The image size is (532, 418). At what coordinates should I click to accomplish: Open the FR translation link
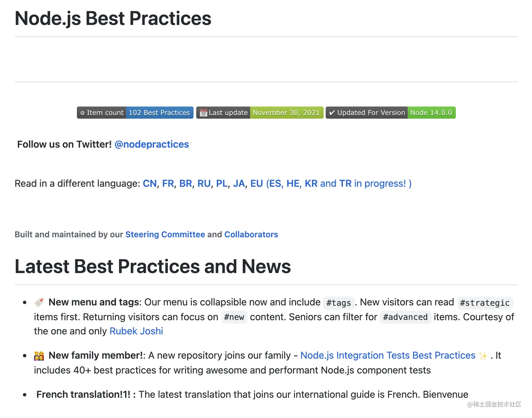click(x=168, y=183)
